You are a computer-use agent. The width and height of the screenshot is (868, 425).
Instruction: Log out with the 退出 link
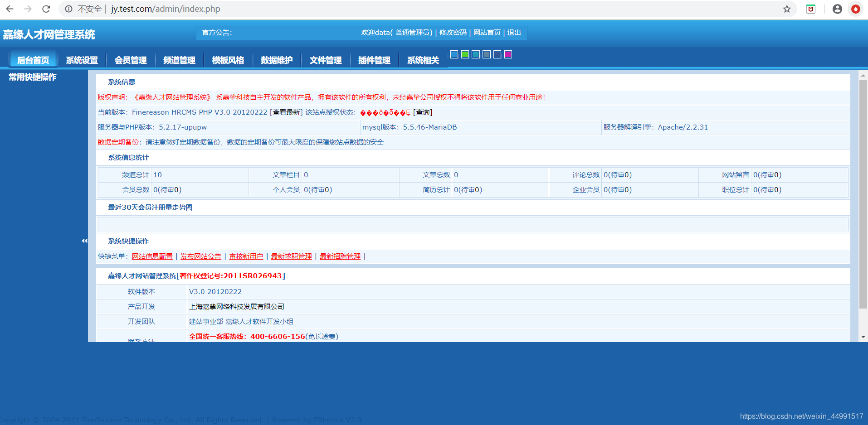point(514,33)
